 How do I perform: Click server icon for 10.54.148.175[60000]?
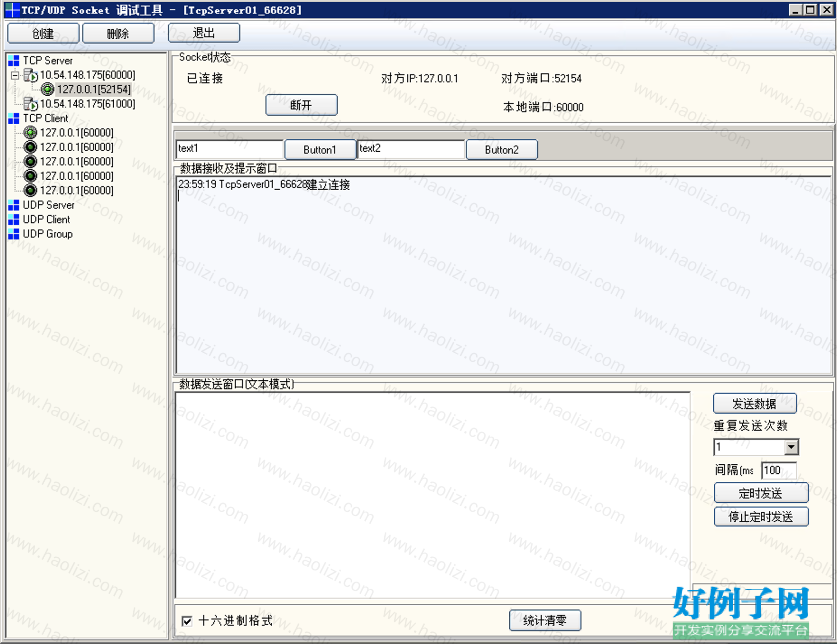[x=31, y=75]
